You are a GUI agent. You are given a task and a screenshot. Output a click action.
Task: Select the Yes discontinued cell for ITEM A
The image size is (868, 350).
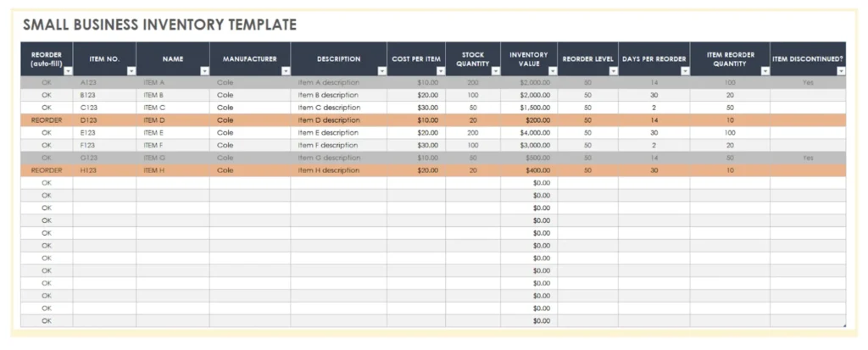point(808,83)
